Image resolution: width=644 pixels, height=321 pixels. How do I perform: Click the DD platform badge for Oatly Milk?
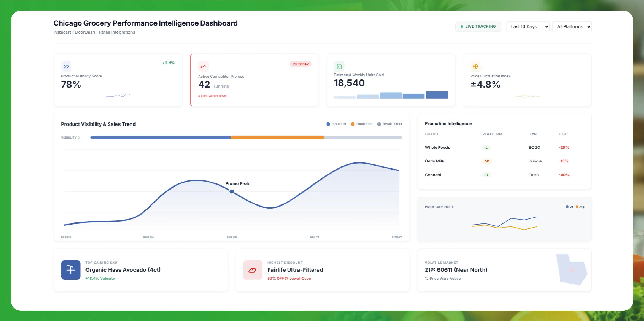(x=487, y=161)
